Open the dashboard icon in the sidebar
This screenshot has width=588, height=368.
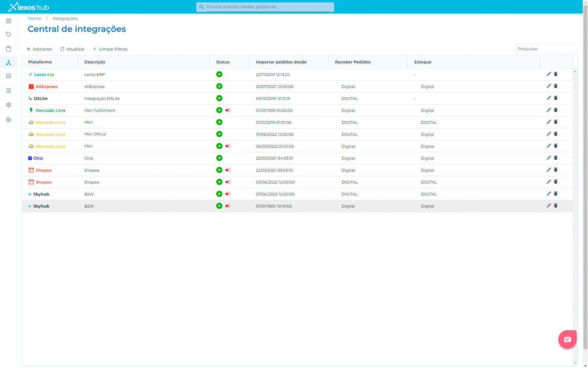point(8,21)
